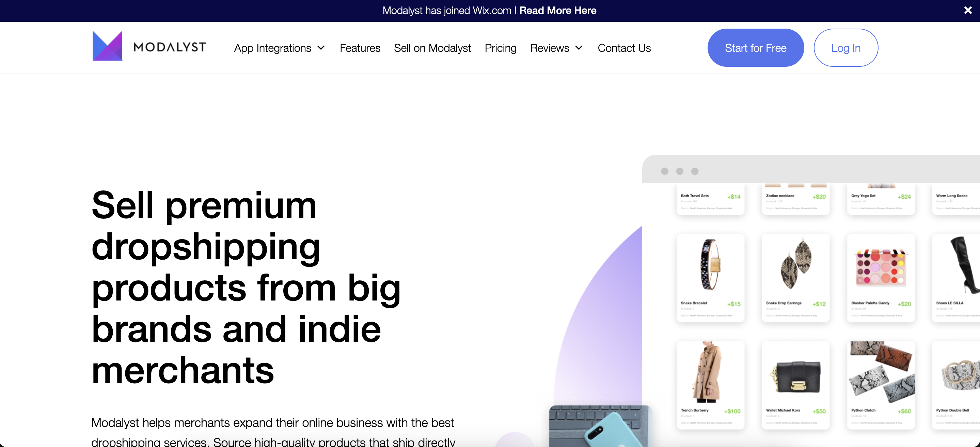Click the Sell premium dropshipping headline
Viewport: 980px width, 447px height.
pyautogui.click(x=246, y=288)
